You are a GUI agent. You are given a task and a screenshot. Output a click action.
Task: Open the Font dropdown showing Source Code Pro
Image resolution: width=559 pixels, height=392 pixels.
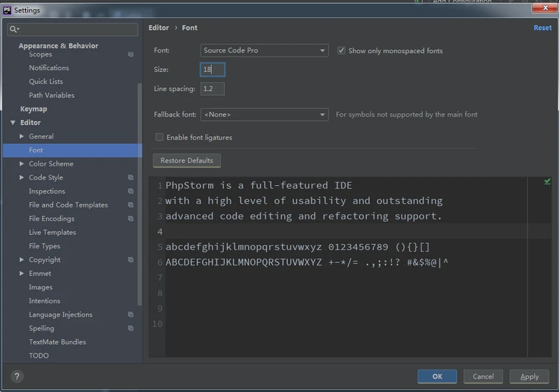(x=264, y=50)
